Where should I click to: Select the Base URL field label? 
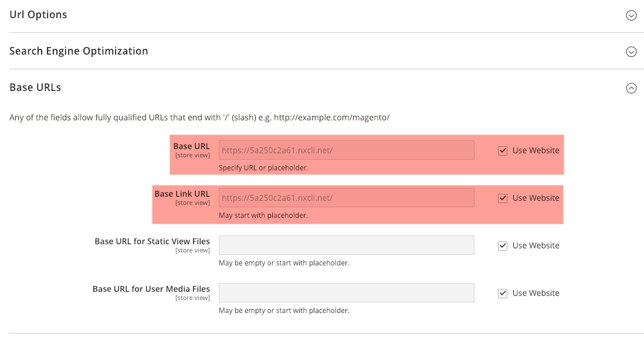(x=191, y=146)
